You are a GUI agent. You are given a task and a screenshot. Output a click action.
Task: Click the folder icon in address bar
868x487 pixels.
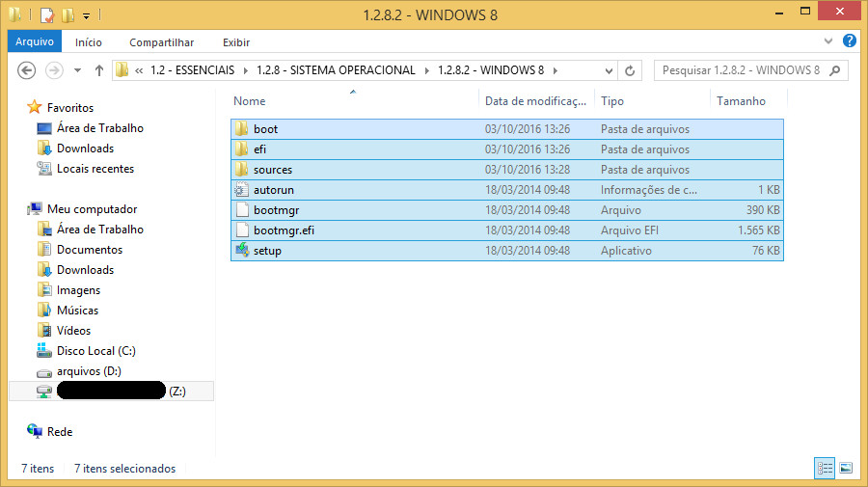122,70
